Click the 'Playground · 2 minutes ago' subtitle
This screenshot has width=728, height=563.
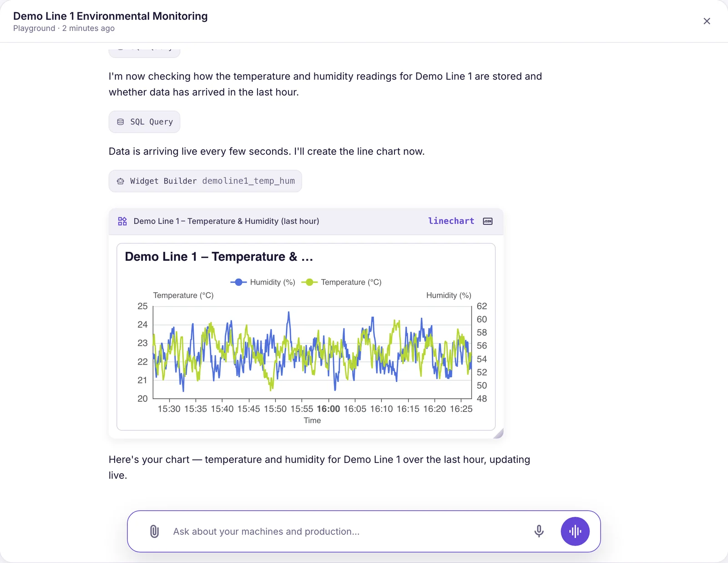(64, 28)
